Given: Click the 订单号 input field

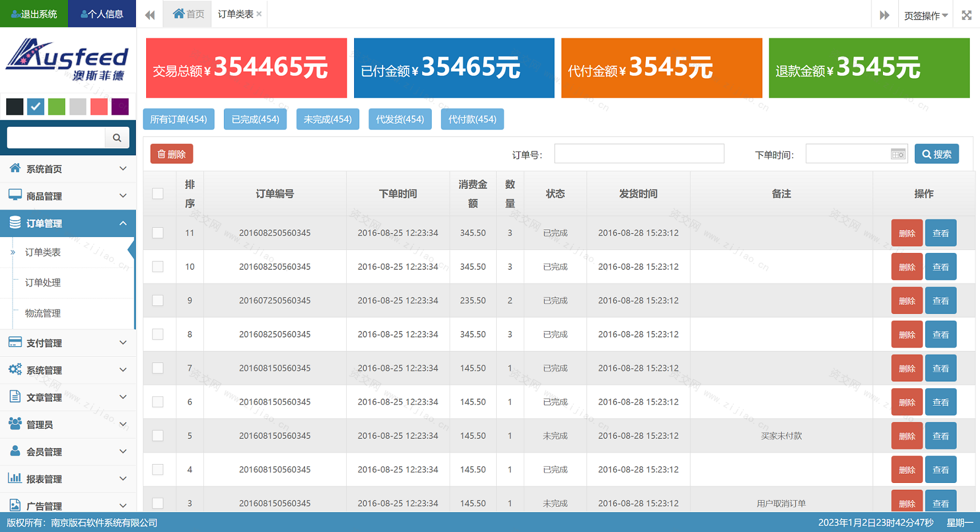Looking at the screenshot, I should pos(639,154).
